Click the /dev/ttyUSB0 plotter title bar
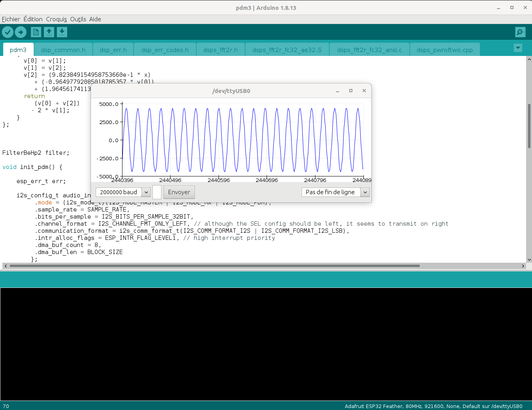532x410 pixels. [x=231, y=91]
